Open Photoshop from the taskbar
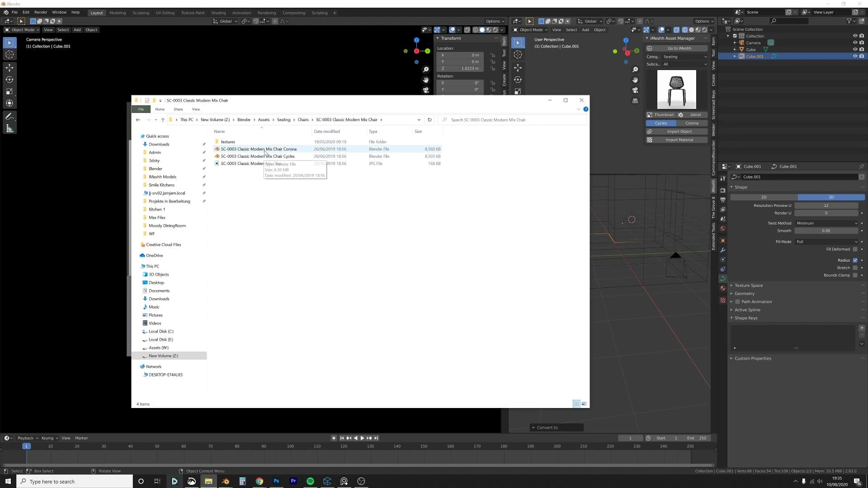This screenshot has width=868, height=488. 276,481
